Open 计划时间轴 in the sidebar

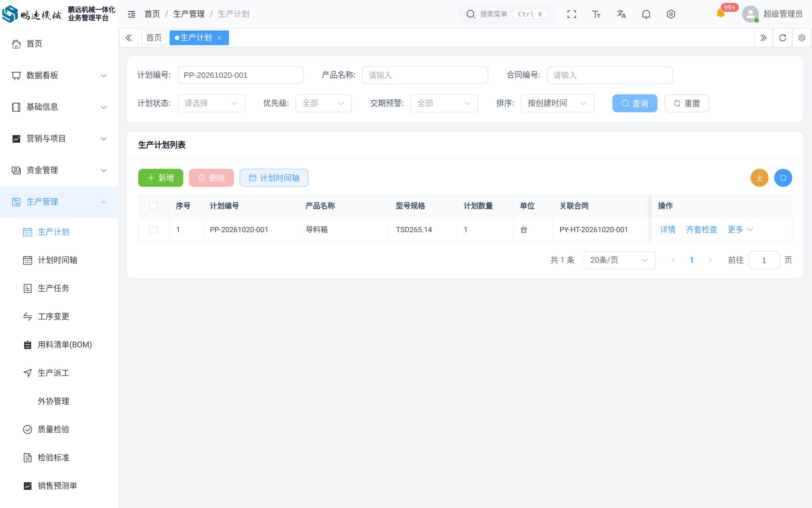(x=59, y=260)
